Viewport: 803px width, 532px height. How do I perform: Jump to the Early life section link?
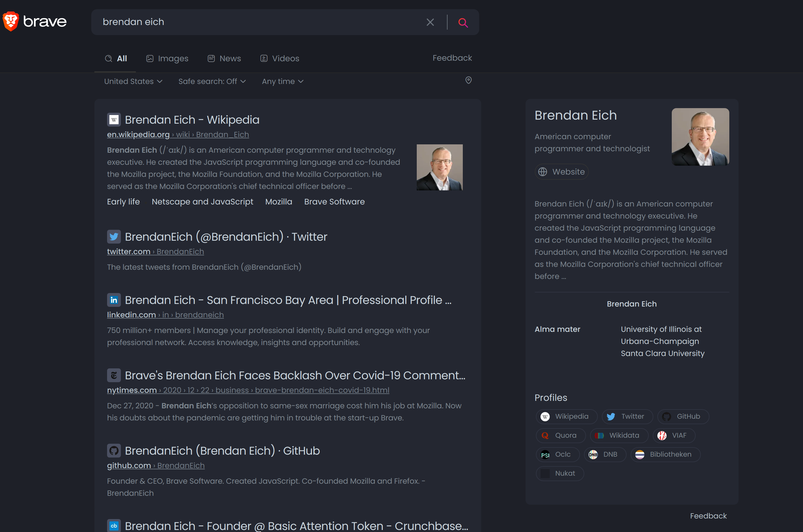(123, 202)
